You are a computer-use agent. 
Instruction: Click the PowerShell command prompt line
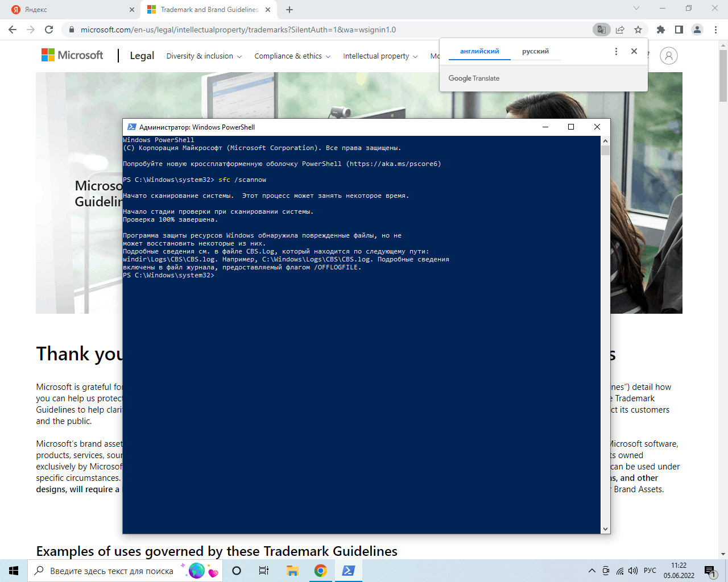(x=168, y=275)
